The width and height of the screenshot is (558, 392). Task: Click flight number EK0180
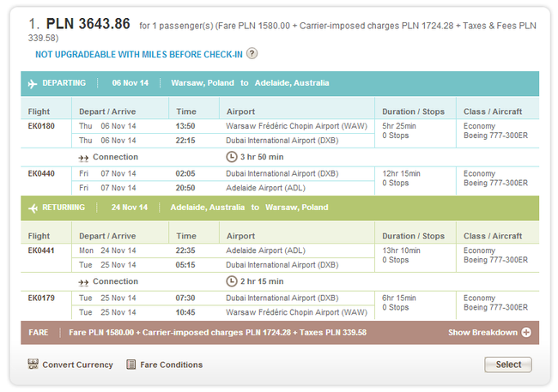(x=41, y=126)
